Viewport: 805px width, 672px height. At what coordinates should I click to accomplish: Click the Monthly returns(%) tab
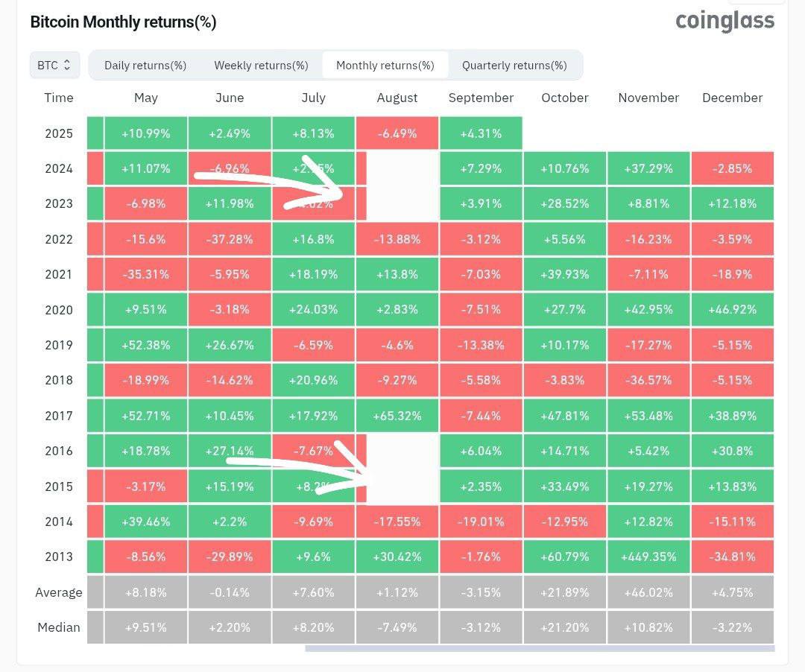click(385, 66)
